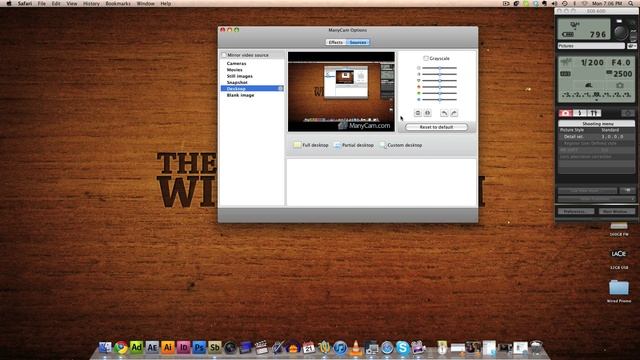
Task: Click Picture Style row in Shooting menu
Action: click(596, 130)
